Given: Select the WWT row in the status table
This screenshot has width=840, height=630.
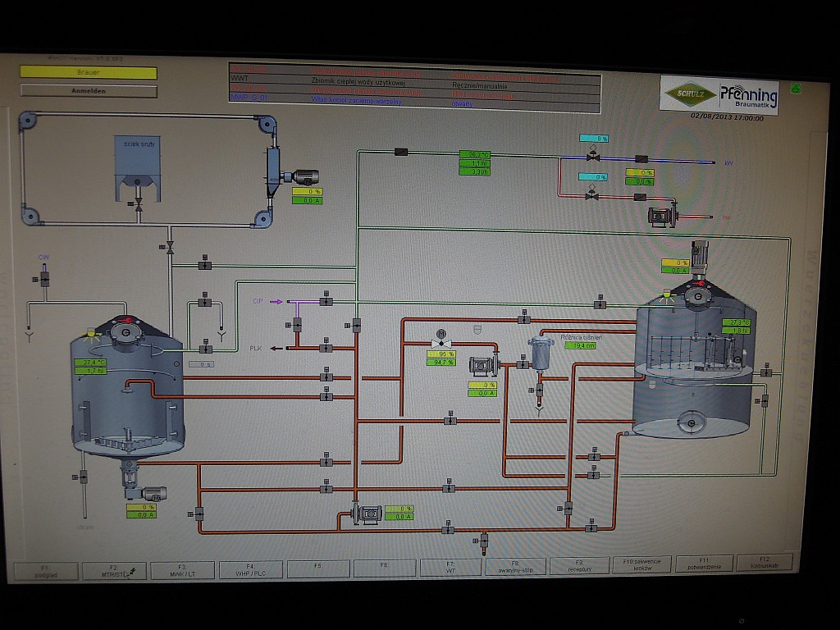Looking at the screenshot, I should [x=414, y=80].
